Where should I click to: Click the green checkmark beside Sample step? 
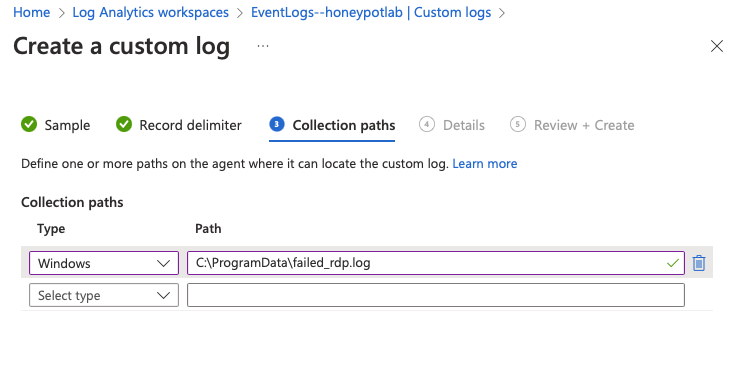click(x=29, y=124)
